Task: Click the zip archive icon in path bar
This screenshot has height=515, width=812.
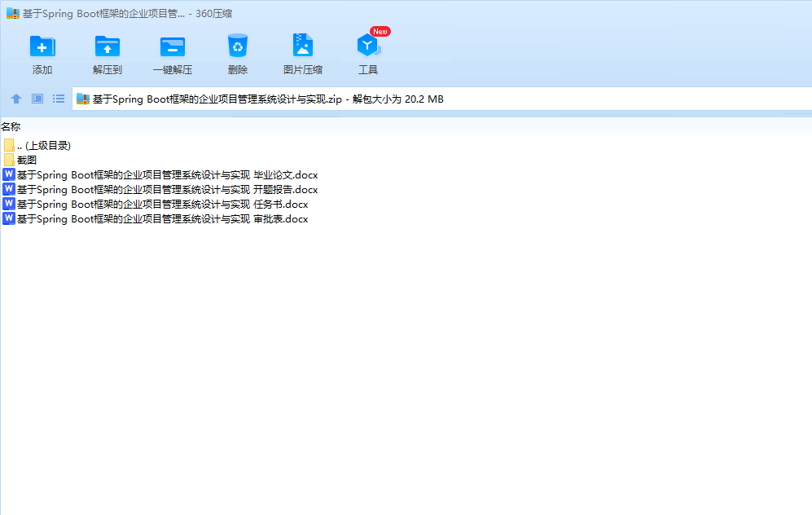Action: (x=83, y=99)
